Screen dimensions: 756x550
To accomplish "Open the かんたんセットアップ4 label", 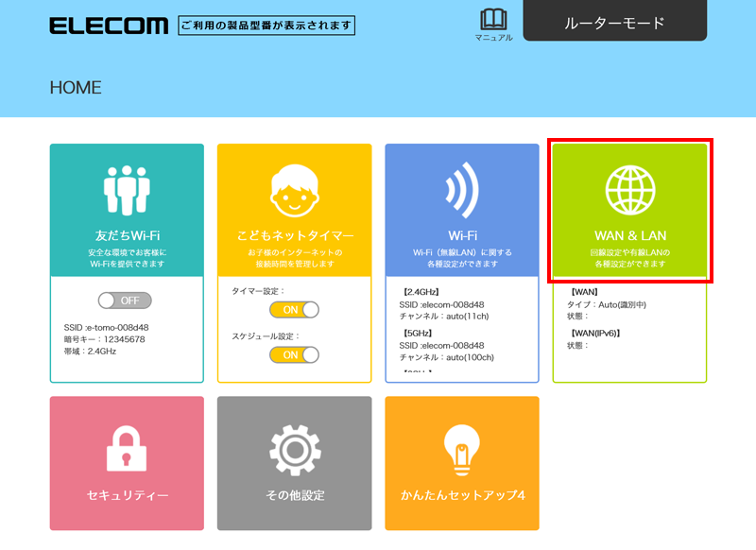I will pos(462,495).
